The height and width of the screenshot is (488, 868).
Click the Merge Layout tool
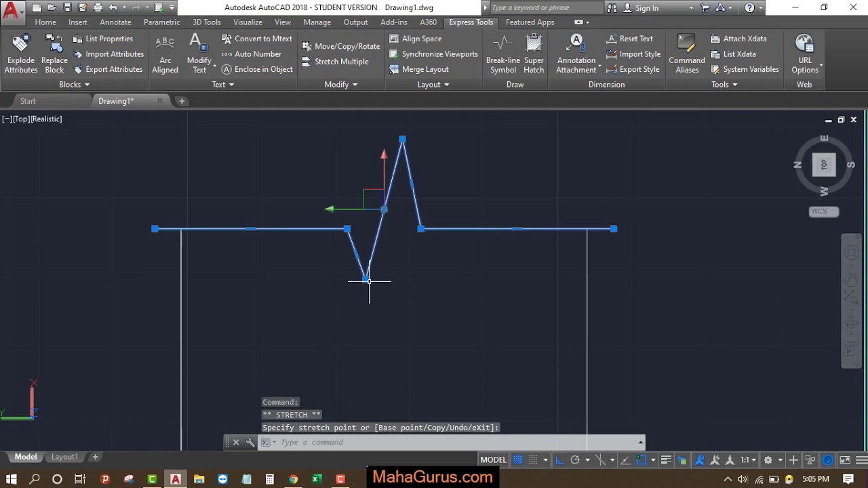[x=418, y=69]
